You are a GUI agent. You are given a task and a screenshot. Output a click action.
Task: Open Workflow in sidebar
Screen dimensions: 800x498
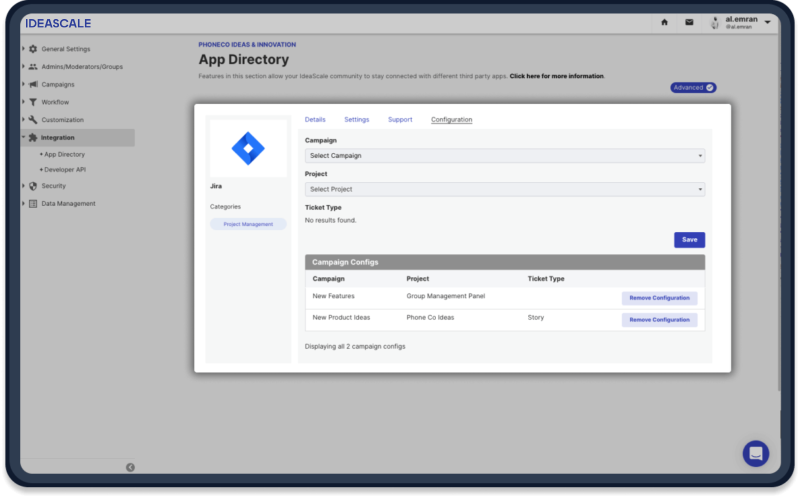(55, 102)
